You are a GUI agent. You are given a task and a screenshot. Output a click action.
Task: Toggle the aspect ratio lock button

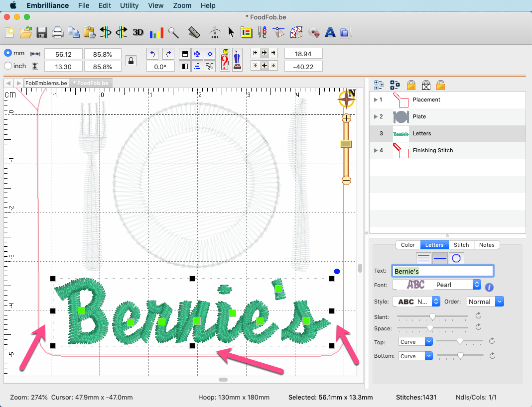point(131,61)
